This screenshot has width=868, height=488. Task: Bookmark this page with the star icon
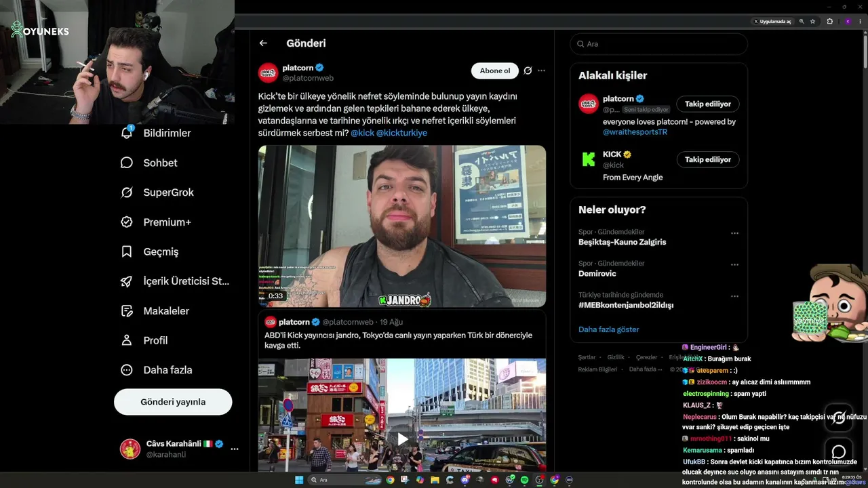tap(812, 22)
